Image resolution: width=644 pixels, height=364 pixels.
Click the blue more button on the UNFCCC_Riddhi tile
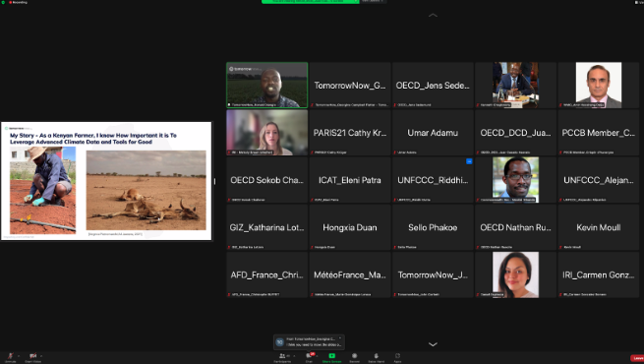point(469,161)
